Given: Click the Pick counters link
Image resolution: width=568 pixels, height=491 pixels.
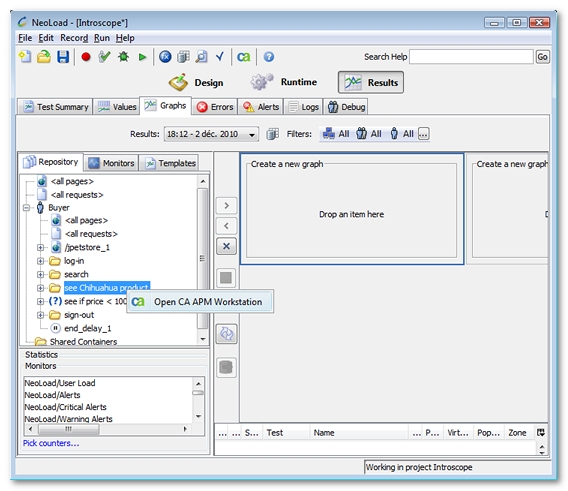Looking at the screenshot, I should click(51, 443).
